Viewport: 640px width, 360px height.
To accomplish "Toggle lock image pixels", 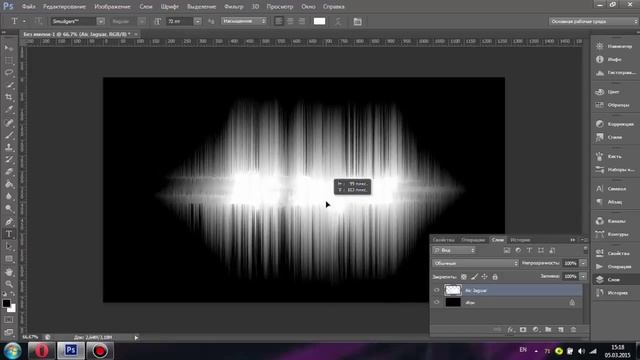I will [x=474, y=277].
